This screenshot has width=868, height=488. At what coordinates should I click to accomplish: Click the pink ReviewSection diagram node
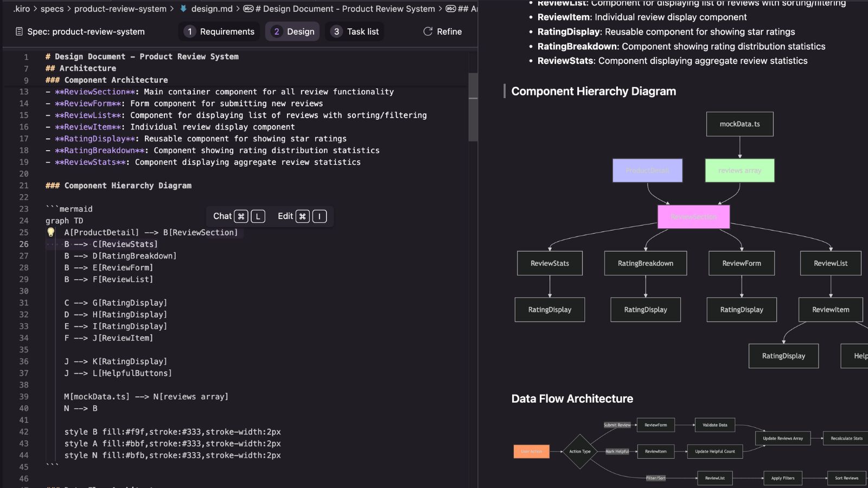pyautogui.click(x=693, y=217)
